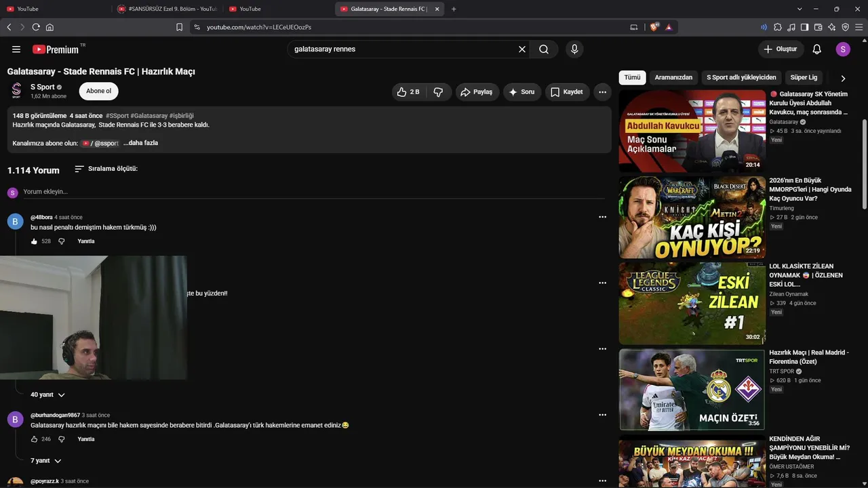Toggle the blue sound waves toolbar icon
The height and width of the screenshot is (488, 868).
tap(764, 27)
